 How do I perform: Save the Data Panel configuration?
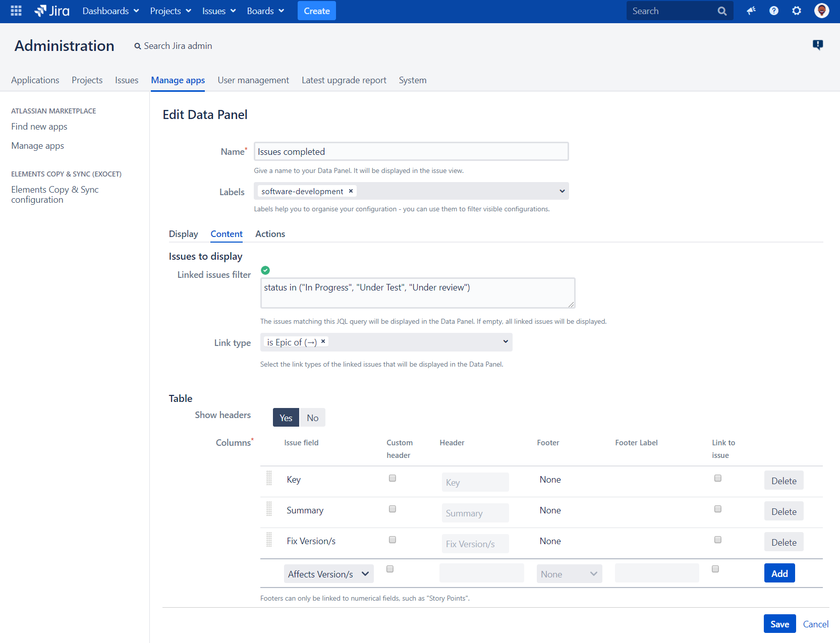[x=779, y=624]
